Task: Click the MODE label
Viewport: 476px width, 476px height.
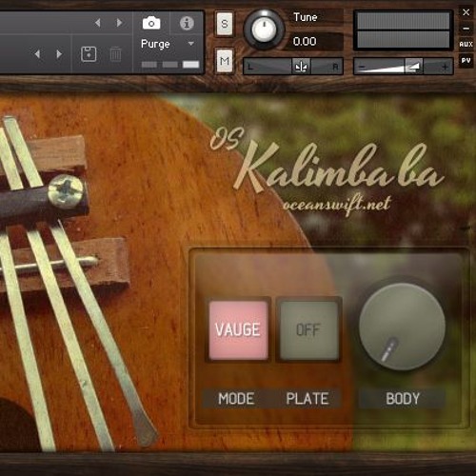Action: click(x=236, y=399)
